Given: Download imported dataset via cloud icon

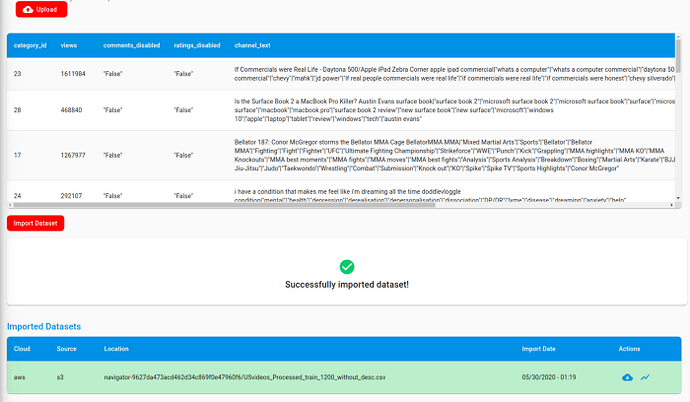Looking at the screenshot, I should coord(628,377).
